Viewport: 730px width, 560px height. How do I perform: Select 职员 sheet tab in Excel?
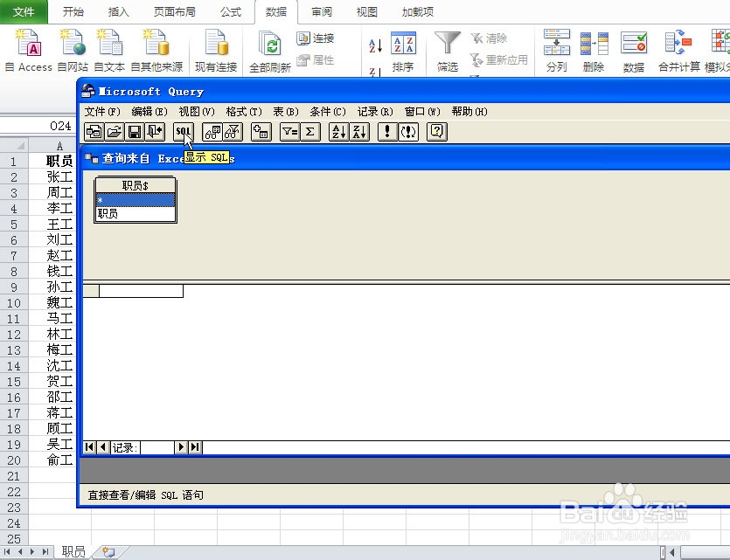pyautogui.click(x=73, y=551)
